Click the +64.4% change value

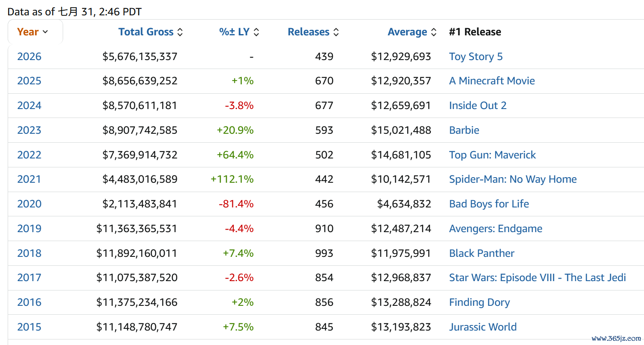(235, 155)
